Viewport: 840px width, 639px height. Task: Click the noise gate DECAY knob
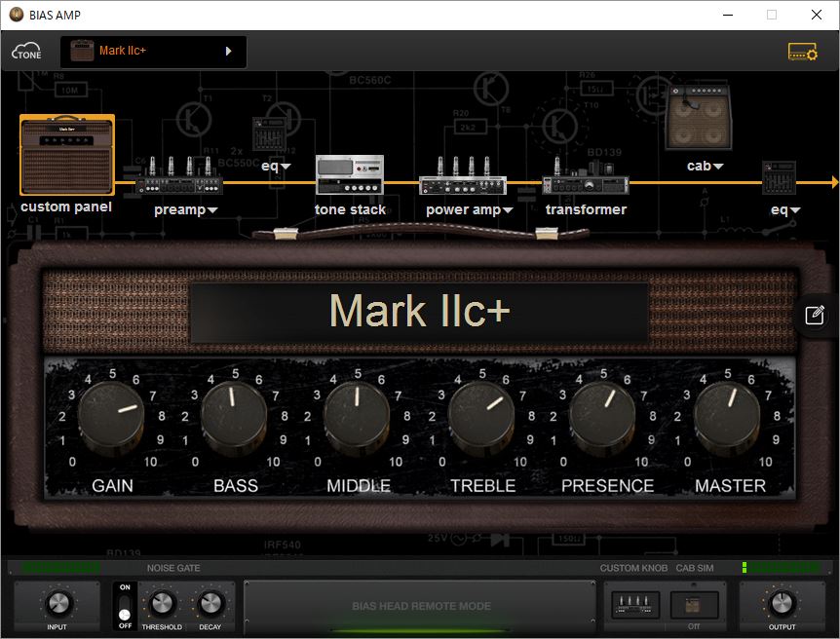click(x=210, y=604)
